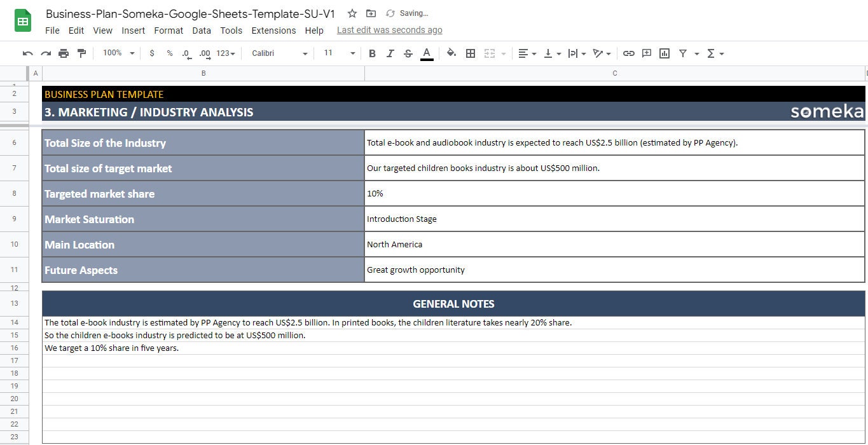This screenshot has height=445, width=868.
Task: Select the 'Targeted market share' cell
Action: tap(203, 193)
